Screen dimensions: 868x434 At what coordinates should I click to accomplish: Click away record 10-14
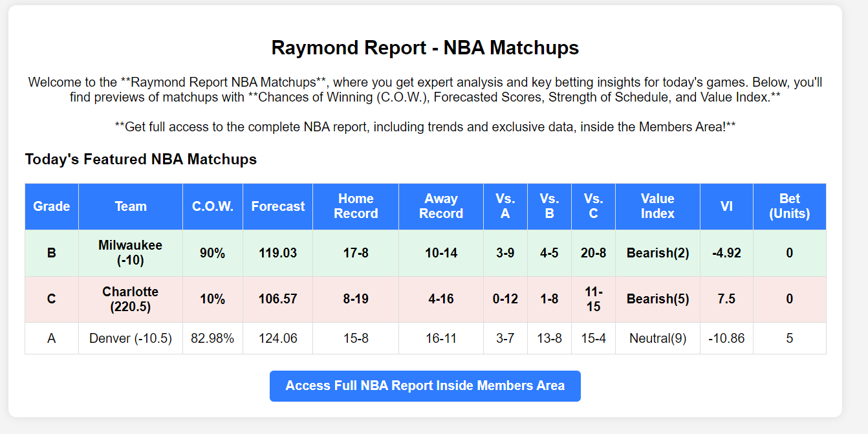pyautogui.click(x=441, y=253)
